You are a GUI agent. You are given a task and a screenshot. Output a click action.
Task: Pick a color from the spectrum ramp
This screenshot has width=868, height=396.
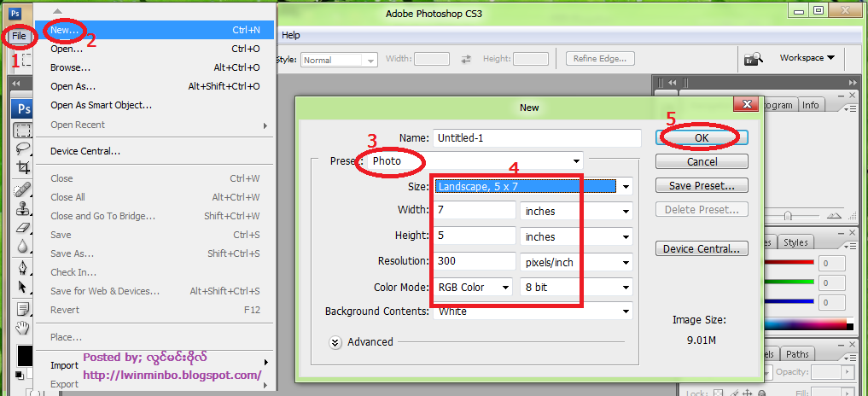point(806,325)
